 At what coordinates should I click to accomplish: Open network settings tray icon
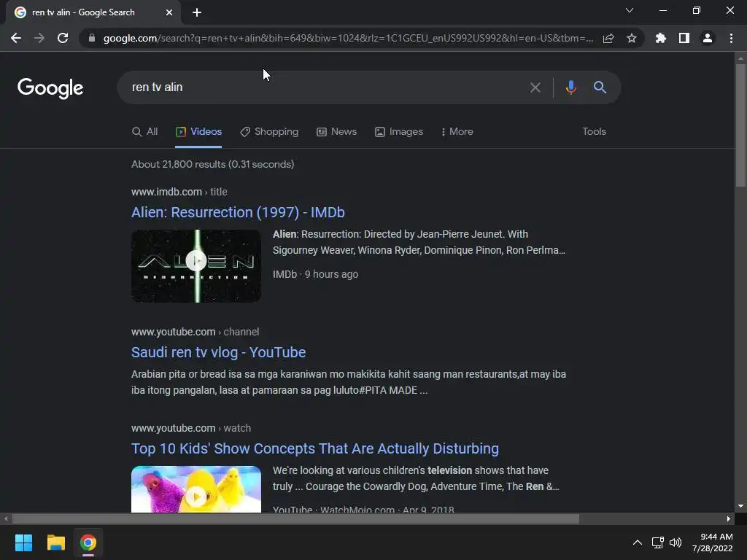click(658, 542)
